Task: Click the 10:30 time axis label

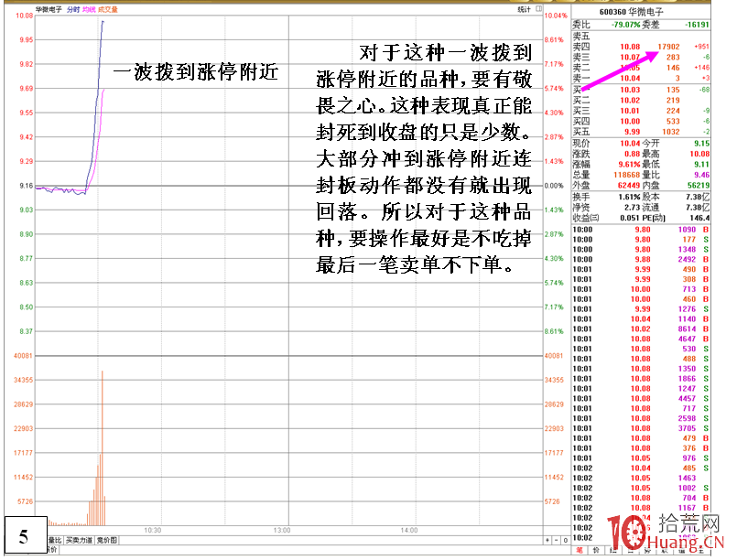Action: (152, 530)
